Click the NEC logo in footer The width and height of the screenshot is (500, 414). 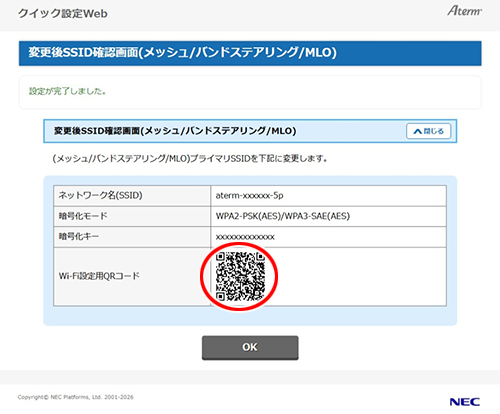pyautogui.click(x=465, y=402)
